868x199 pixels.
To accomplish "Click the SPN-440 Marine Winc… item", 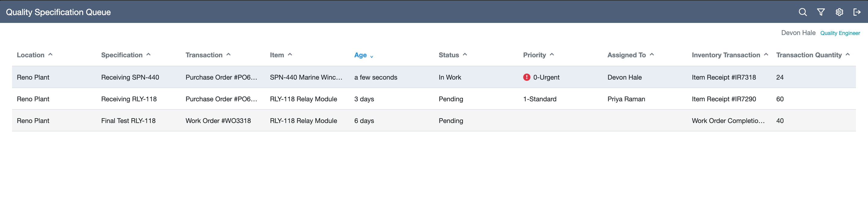I will 306,77.
